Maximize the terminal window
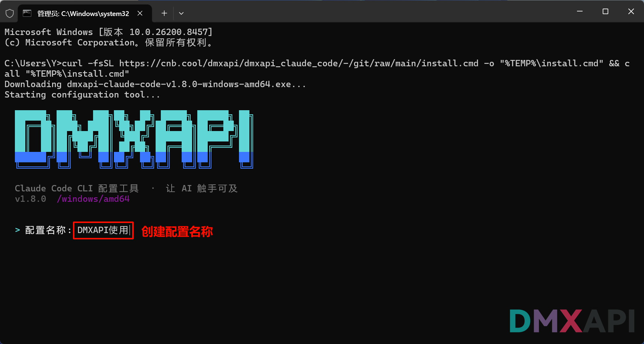 click(605, 12)
